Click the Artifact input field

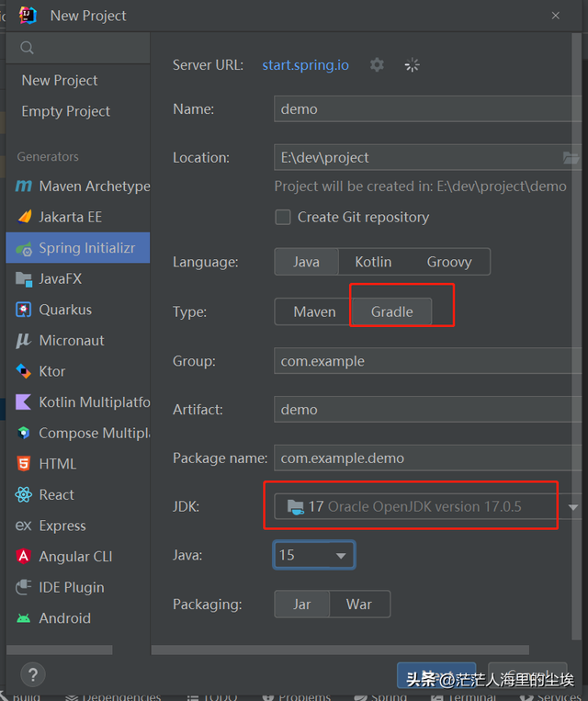tap(427, 410)
